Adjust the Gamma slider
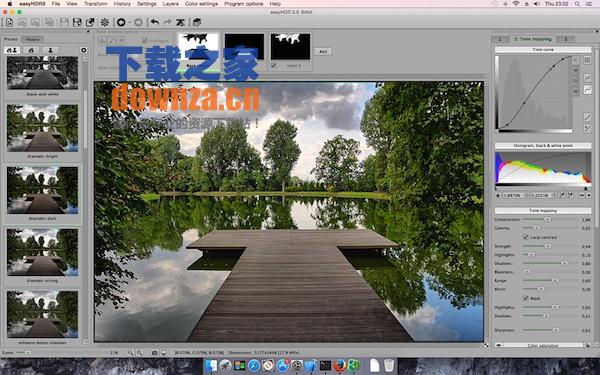Image resolution: width=600 pixels, height=375 pixels. 551,228
